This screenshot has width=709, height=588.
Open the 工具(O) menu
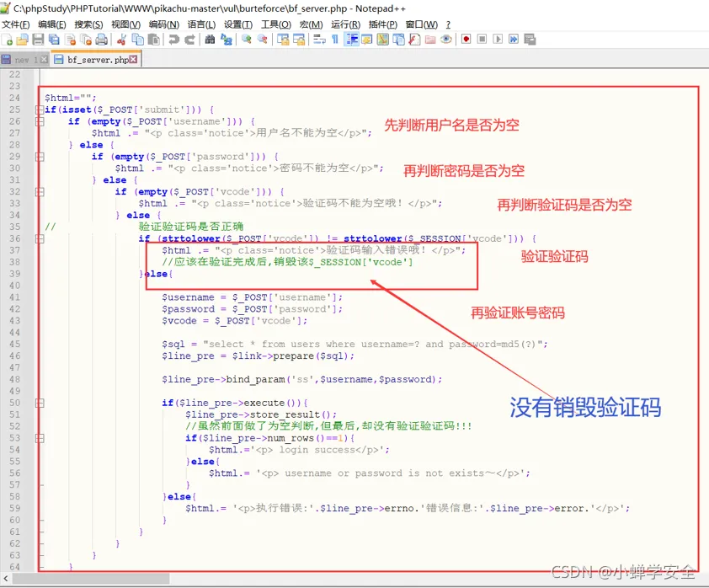(276, 24)
